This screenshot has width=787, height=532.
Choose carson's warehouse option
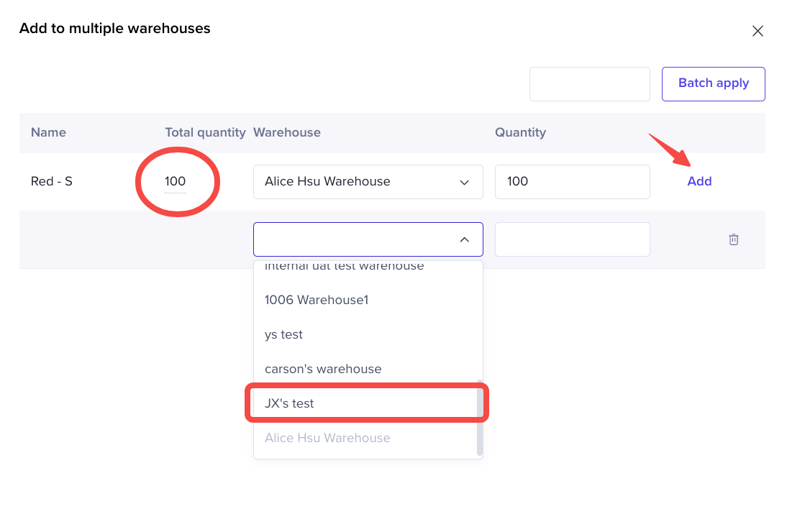322,369
